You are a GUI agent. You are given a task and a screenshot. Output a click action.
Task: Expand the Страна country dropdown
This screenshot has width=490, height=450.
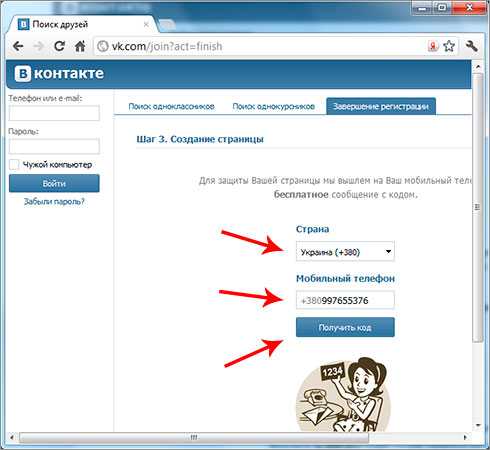345,252
